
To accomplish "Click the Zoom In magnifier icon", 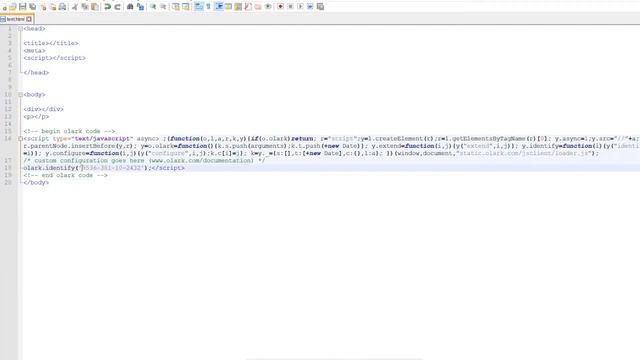I will point(153,7).
